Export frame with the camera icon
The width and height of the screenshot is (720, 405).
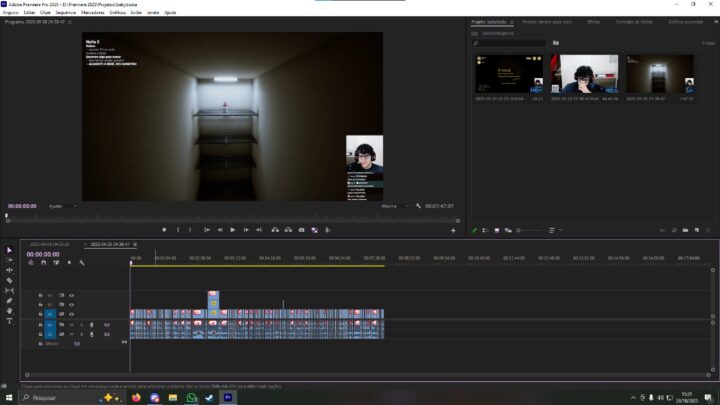coord(302,230)
